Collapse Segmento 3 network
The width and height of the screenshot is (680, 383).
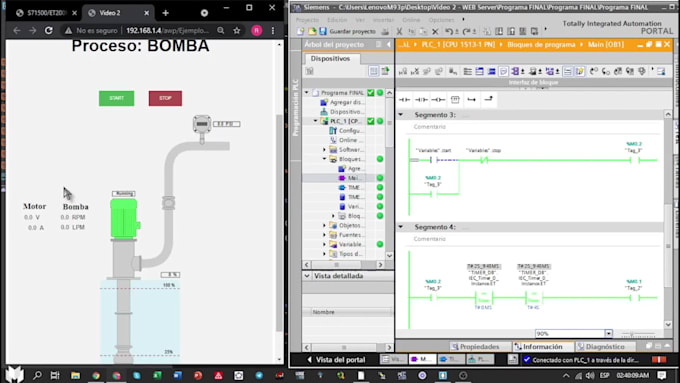click(401, 115)
